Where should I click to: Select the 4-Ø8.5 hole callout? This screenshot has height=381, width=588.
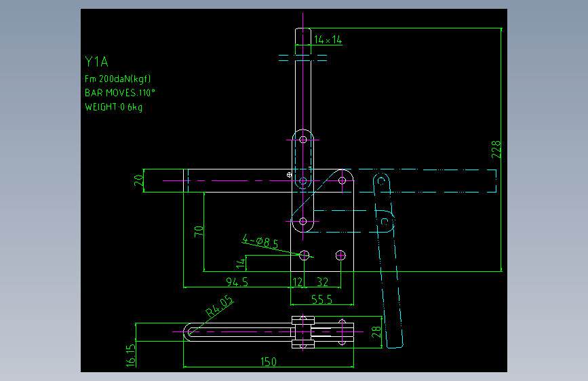click(x=260, y=241)
